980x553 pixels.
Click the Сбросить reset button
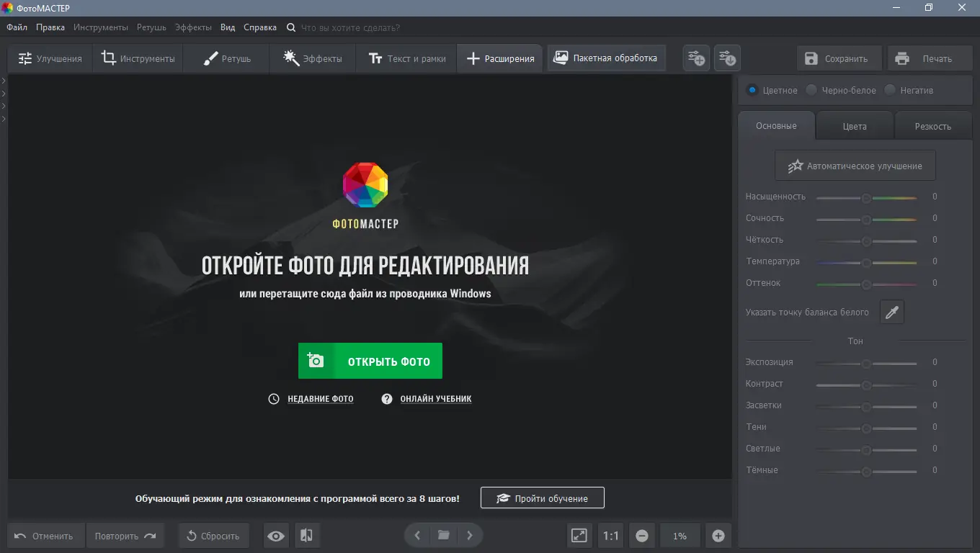click(x=213, y=536)
